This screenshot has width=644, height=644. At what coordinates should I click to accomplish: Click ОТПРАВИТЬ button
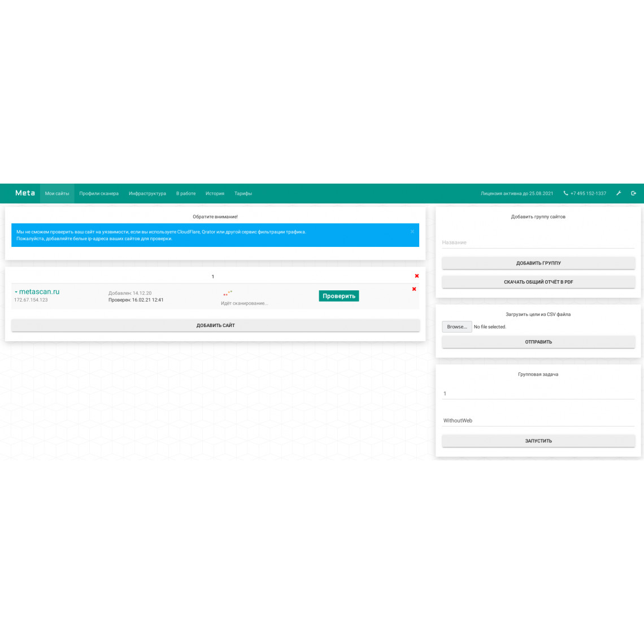pos(538,342)
